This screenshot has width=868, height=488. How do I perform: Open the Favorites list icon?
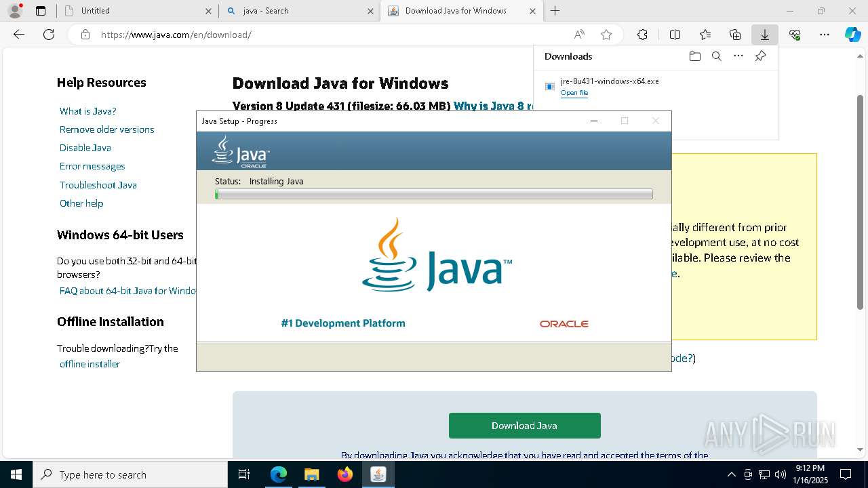(x=705, y=35)
